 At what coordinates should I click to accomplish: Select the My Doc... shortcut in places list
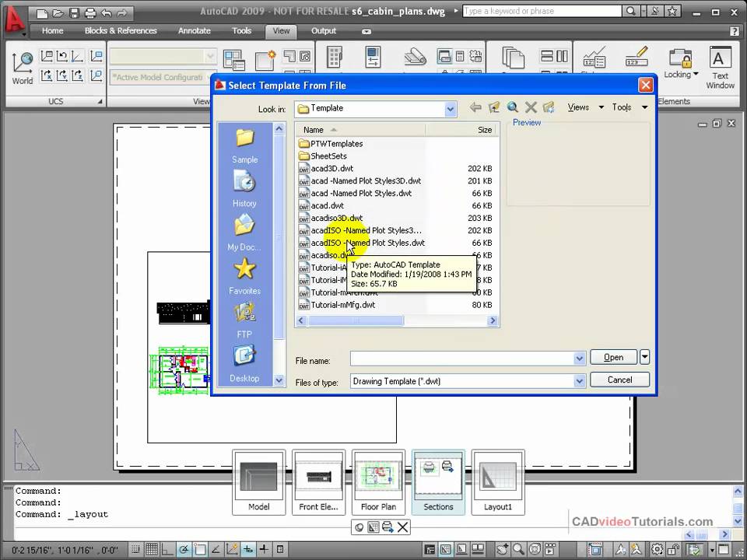(244, 233)
